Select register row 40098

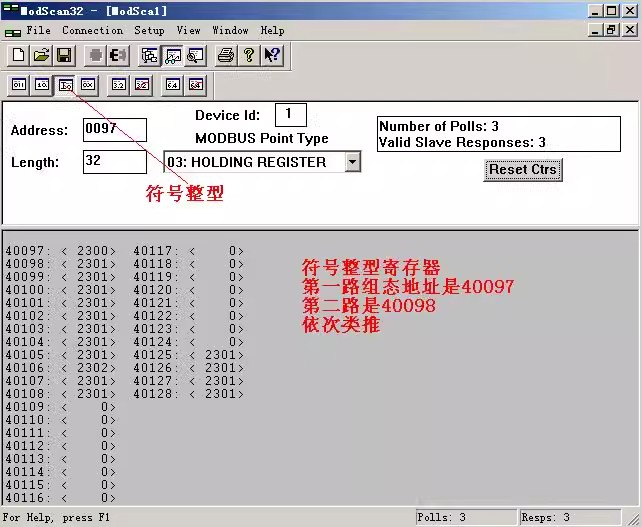point(61,264)
